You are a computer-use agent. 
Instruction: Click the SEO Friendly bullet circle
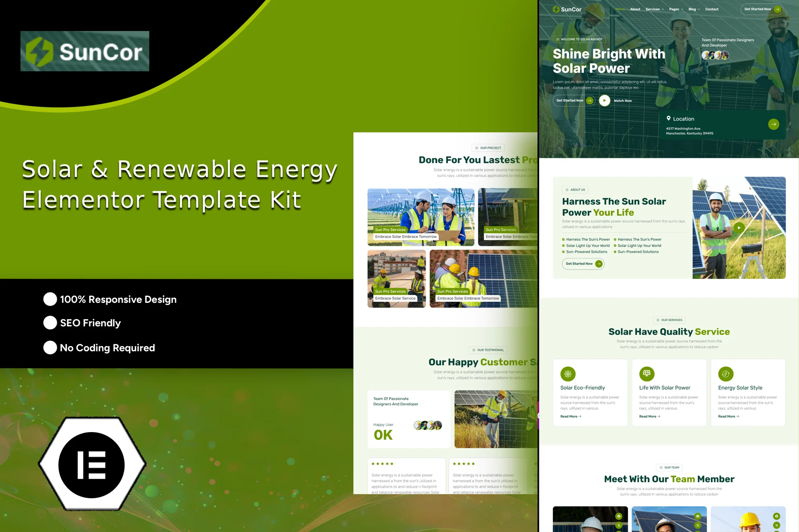tap(50, 323)
